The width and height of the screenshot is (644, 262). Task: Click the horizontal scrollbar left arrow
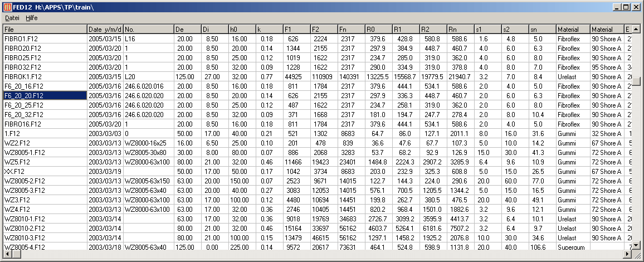coord(8,254)
